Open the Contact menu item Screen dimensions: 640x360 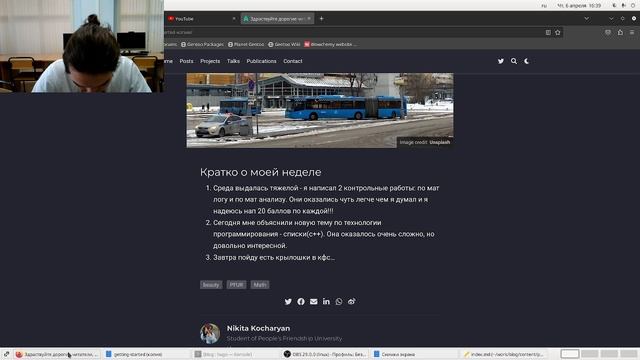(293, 61)
